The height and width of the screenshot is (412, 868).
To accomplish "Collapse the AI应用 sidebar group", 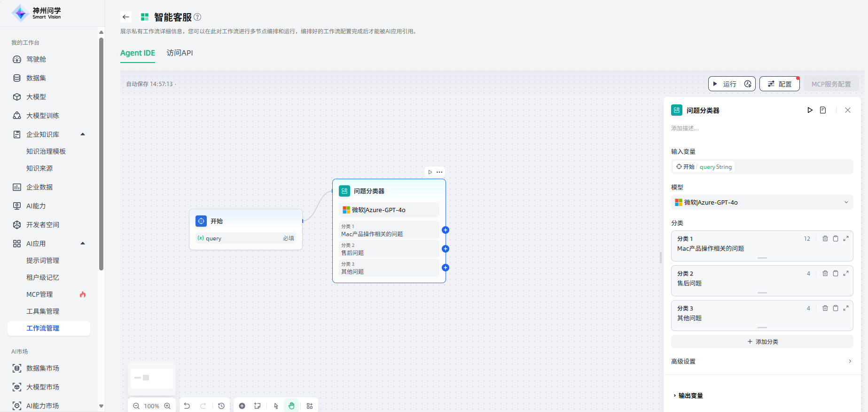I will coord(83,244).
